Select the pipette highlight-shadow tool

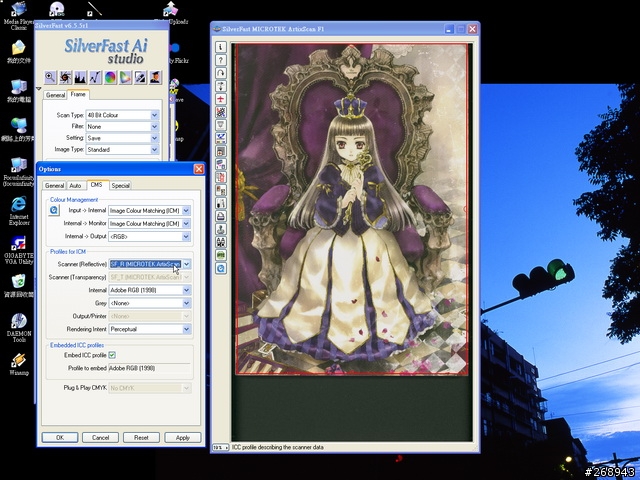[x=140, y=77]
